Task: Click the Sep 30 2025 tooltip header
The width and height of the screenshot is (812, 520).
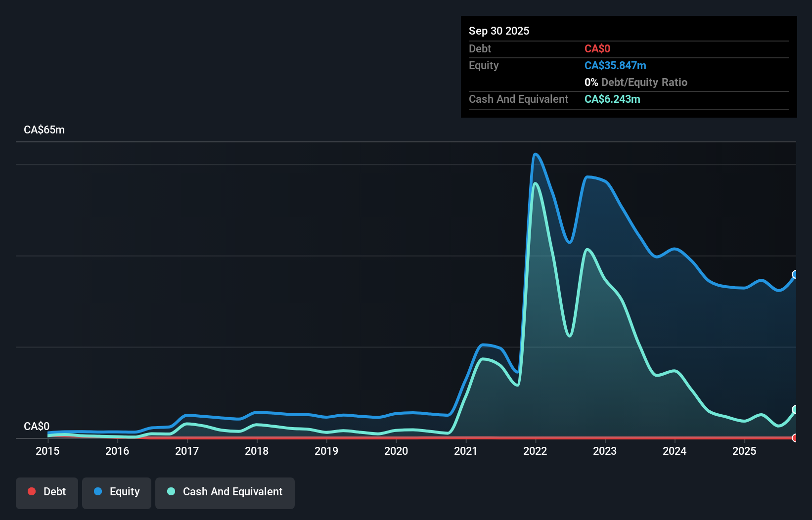Action: click(x=499, y=31)
